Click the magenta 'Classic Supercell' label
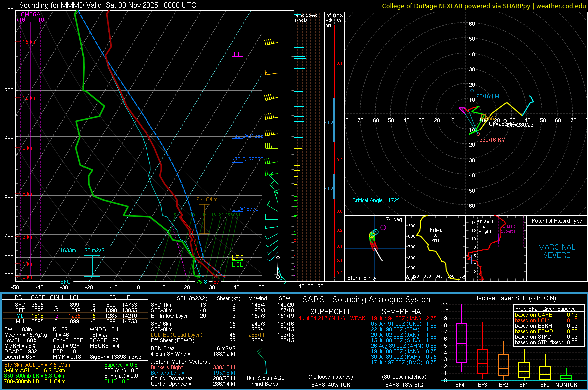This screenshot has width=588, height=390. click(509, 229)
